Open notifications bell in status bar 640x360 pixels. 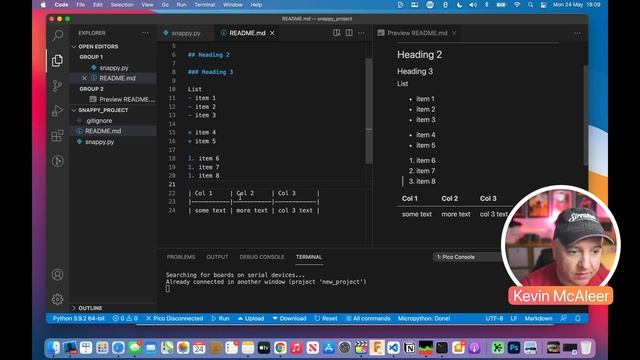pyautogui.click(x=578, y=318)
